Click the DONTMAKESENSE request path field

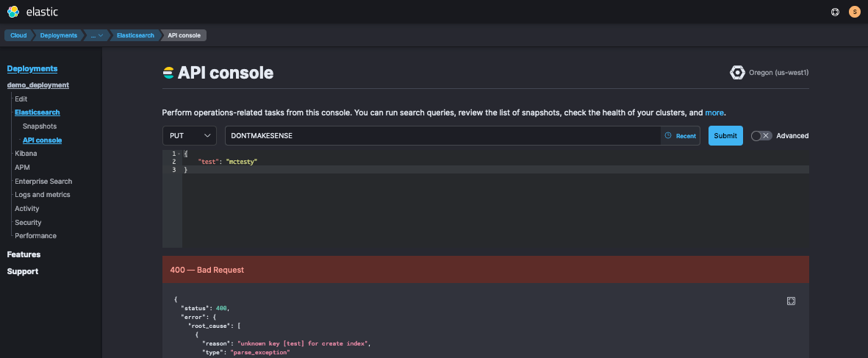coord(441,136)
